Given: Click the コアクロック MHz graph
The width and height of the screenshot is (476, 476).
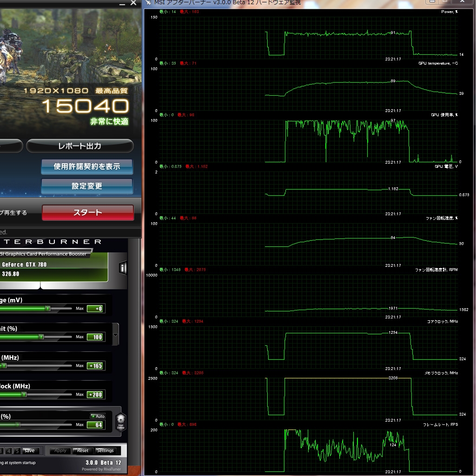Looking at the screenshot, I should click(x=308, y=348).
